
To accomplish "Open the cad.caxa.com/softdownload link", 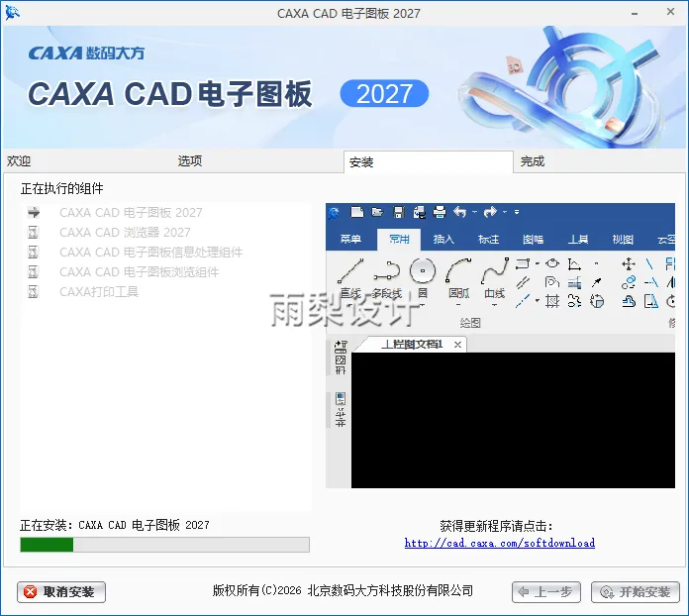I will click(500, 543).
